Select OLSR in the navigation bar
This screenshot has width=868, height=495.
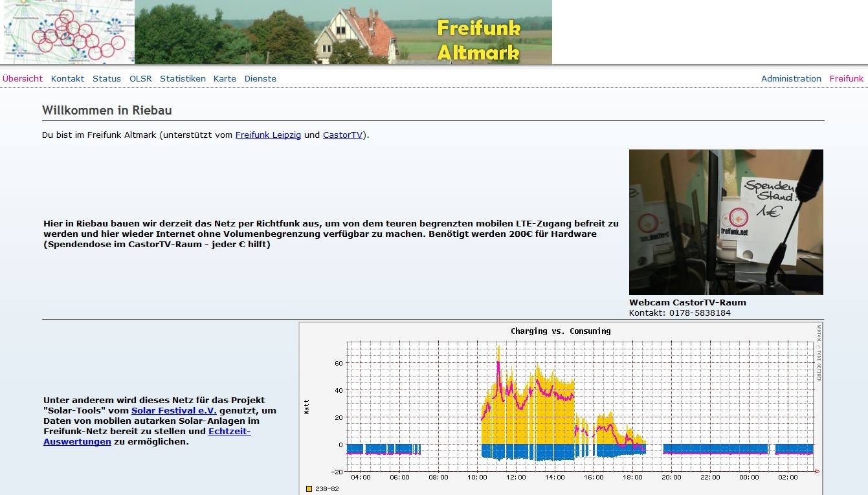pyautogui.click(x=140, y=78)
